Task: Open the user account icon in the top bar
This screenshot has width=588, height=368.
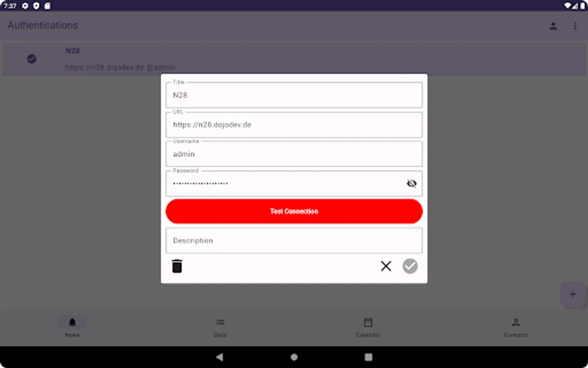Action: (x=553, y=26)
